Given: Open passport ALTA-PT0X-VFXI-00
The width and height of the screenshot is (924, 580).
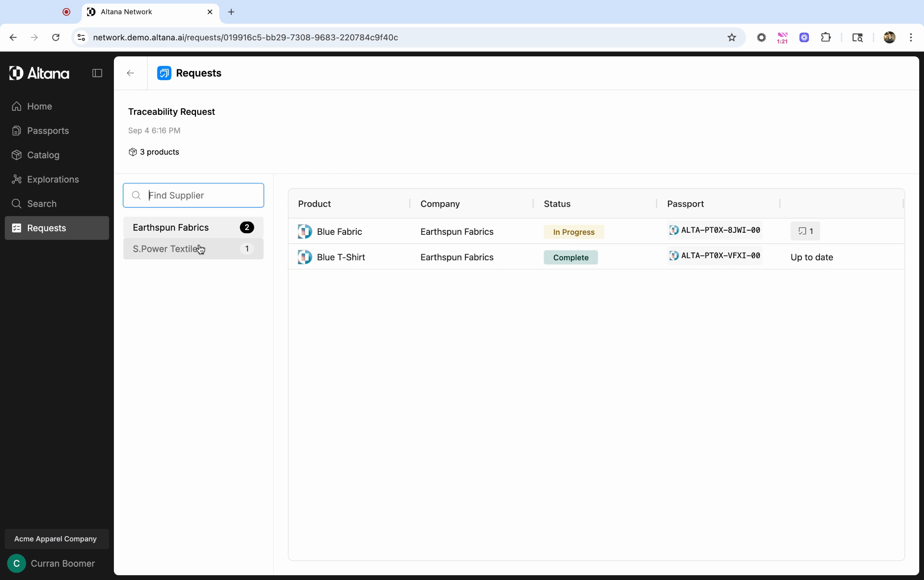Looking at the screenshot, I should pyautogui.click(x=715, y=256).
